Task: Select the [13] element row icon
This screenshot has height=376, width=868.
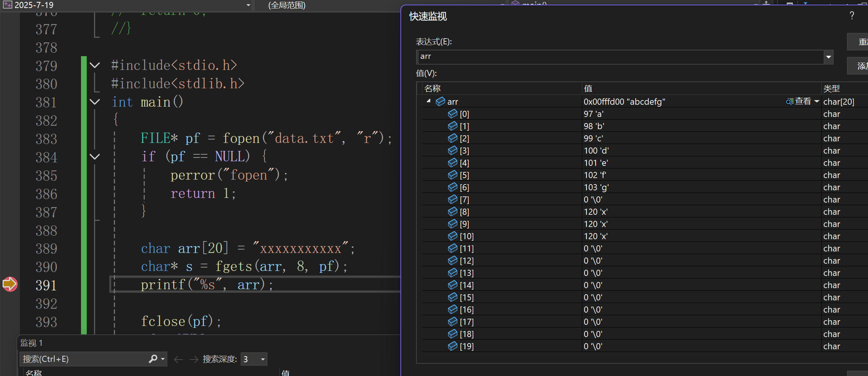Action: pyautogui.click(x=453, y=272)
